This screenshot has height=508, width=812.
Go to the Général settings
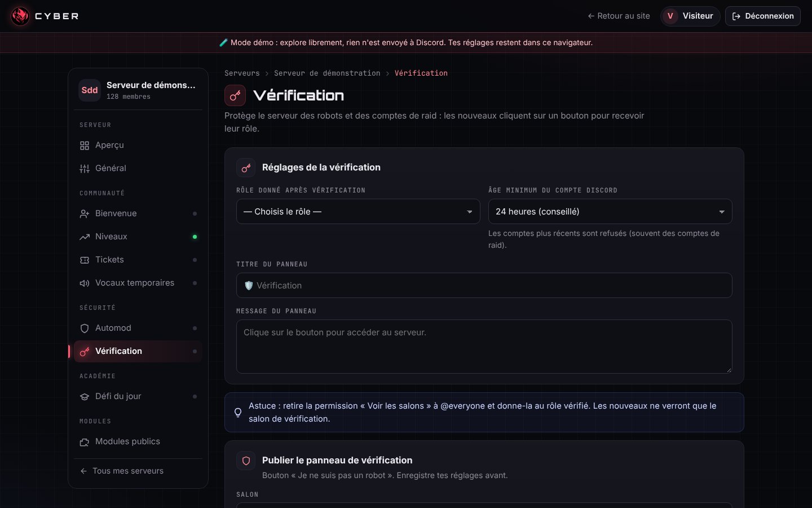[138, 169]
